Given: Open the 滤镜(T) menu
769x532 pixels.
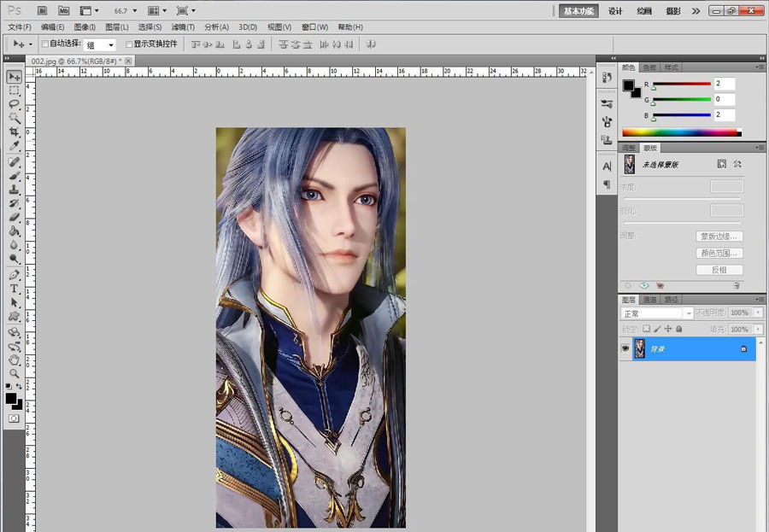Looking at the screenshot, I should (184, 27).
